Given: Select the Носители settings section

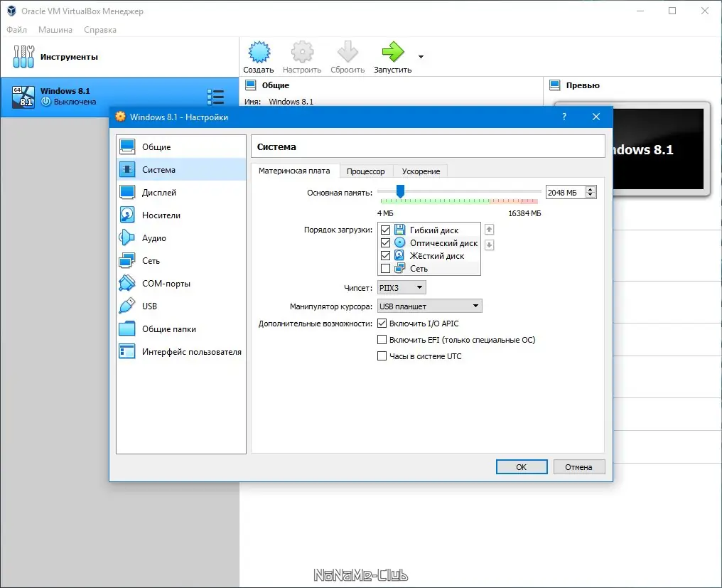Looking at the screenshot, I should coord(162,215).
